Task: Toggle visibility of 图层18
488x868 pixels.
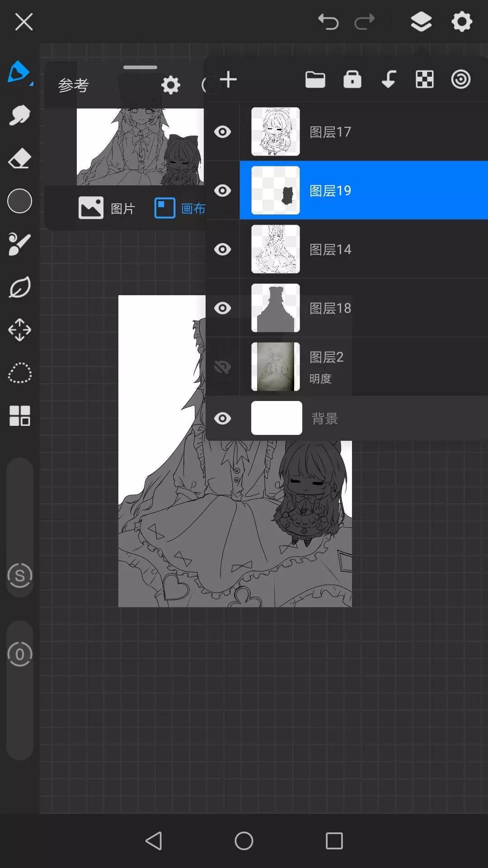Action: click(x=222, y=308)
